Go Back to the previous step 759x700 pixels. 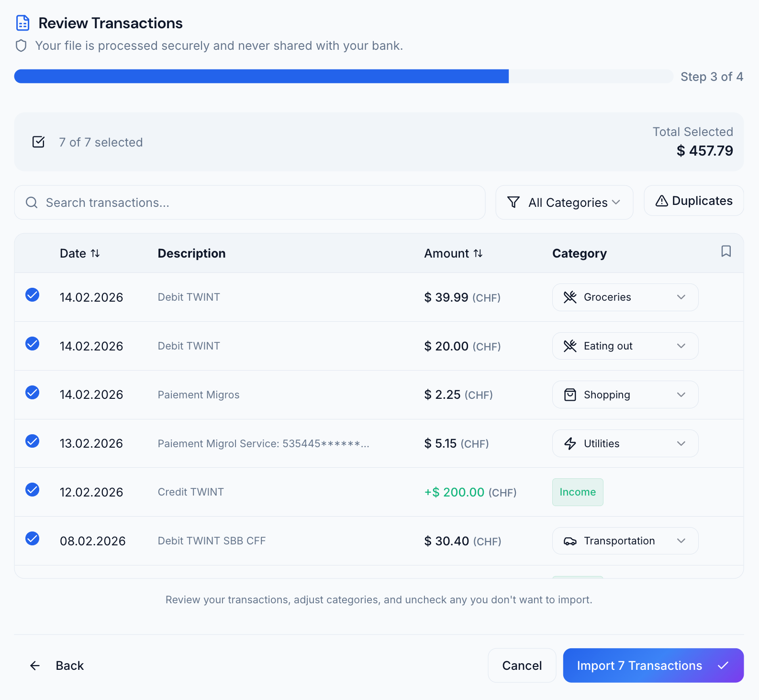(x=57, y=666)
